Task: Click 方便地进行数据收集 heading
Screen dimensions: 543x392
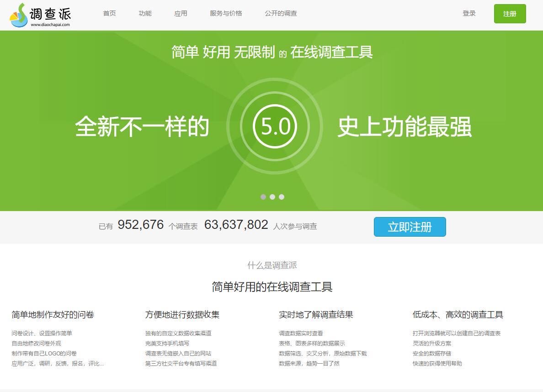Action: (x=182, y=314)
